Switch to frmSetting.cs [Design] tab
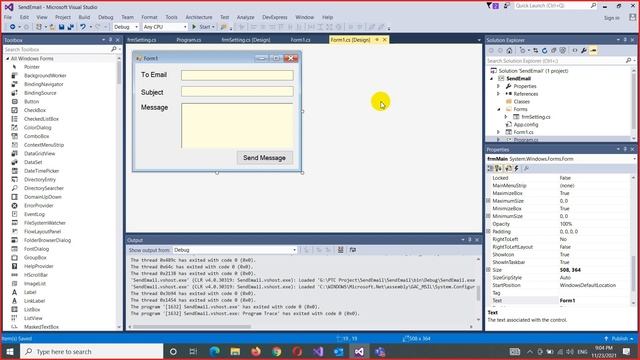The image size is (640, 360). point(246,40)
